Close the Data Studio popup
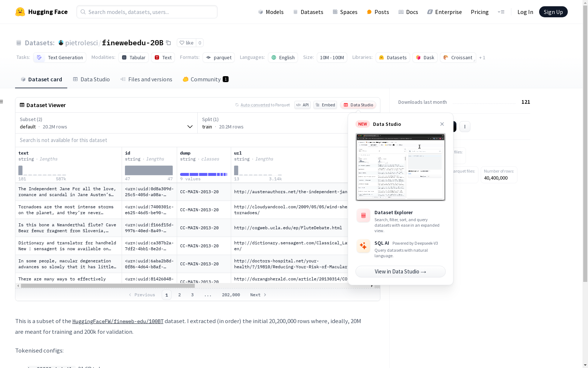 pyautogui.click(x=442, y=124)
